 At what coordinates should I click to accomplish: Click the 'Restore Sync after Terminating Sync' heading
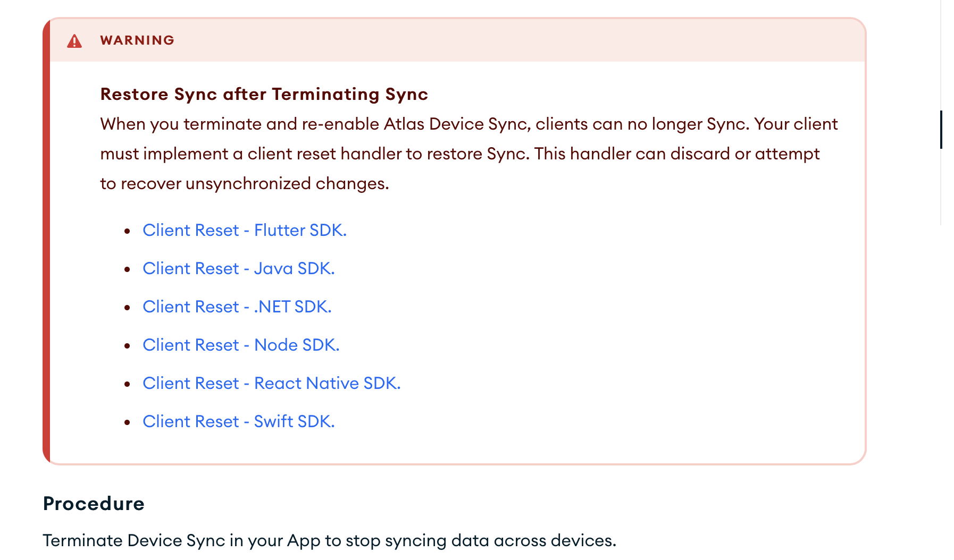click(x=264, y=94)
